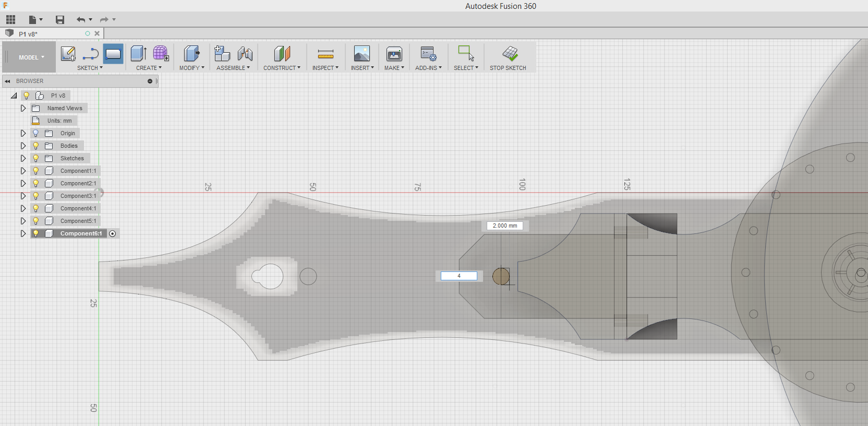Expand the Origin folder
The width and height of the screenshot is (868, 426).
click(23, 133)
